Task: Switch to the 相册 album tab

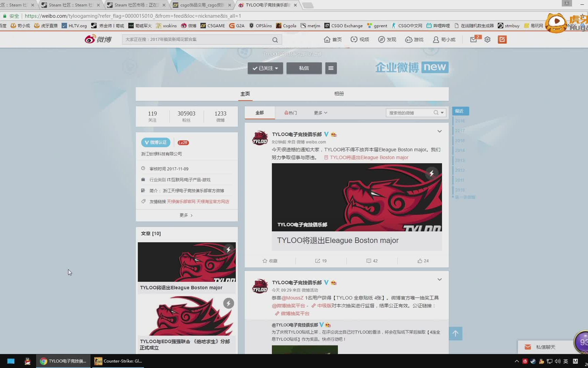Action: pyautogui.click(x=339, y=94)
